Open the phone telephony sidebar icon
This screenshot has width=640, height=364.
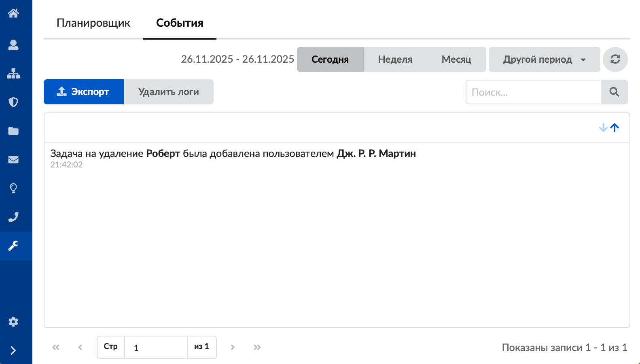point(13,217)
